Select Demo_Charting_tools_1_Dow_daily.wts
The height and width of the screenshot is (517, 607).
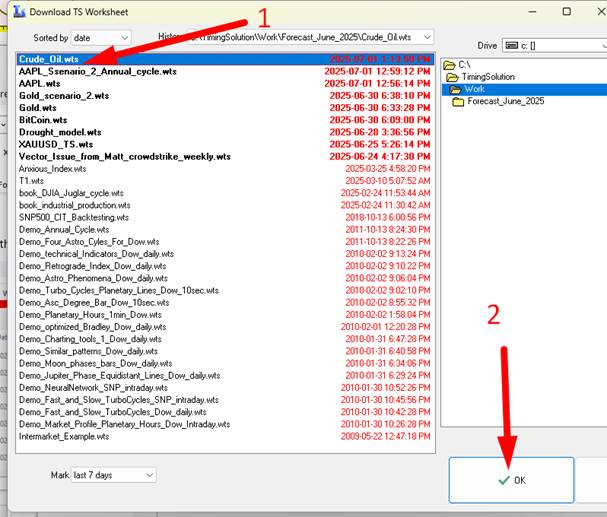pos(225,339)
